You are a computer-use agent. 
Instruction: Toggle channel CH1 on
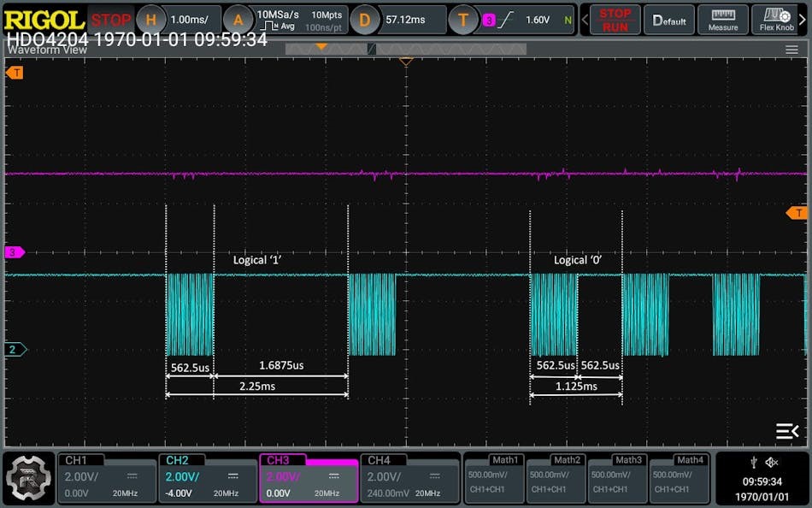pos(105,478)
